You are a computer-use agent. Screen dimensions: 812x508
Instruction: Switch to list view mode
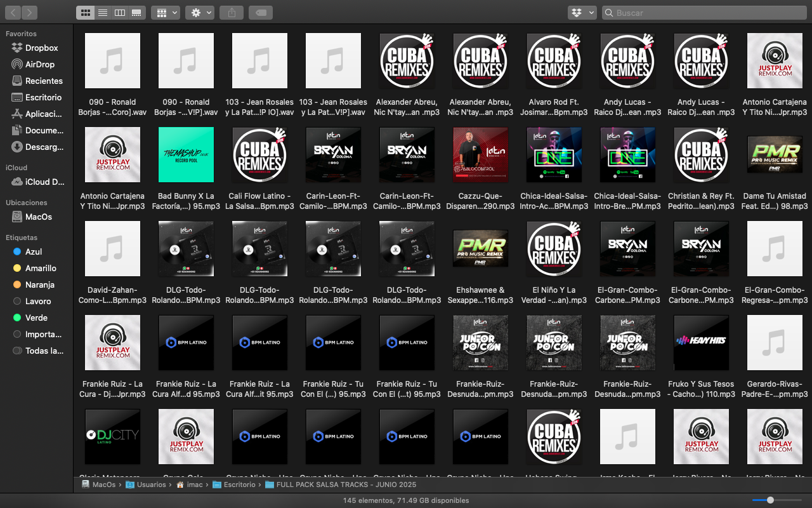click(x=102, y=13)
